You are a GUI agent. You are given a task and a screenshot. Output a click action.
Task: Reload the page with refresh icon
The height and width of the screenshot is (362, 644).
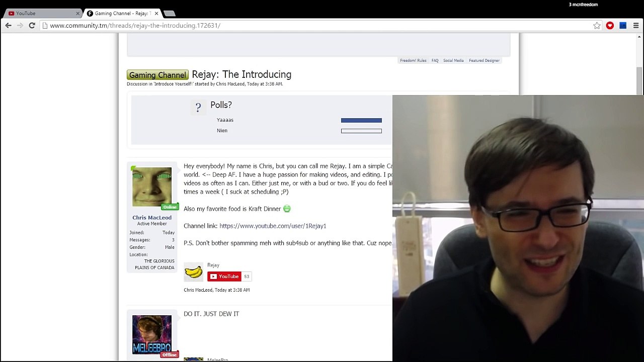pos(32,25)
